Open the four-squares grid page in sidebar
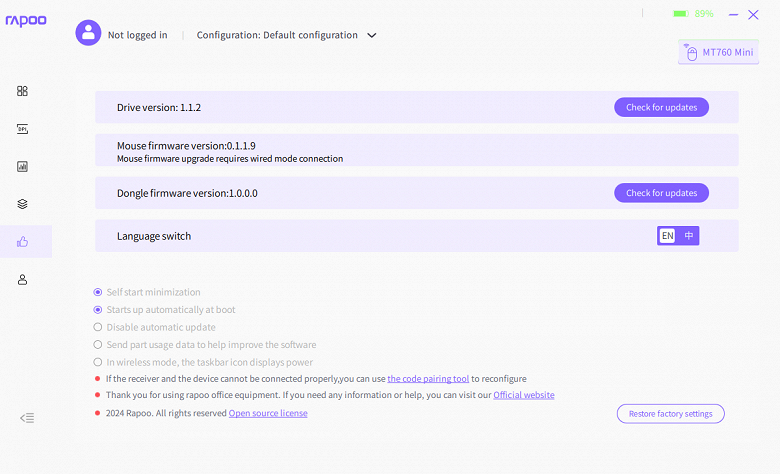780x474 pixels. click(x=22, y=91)
